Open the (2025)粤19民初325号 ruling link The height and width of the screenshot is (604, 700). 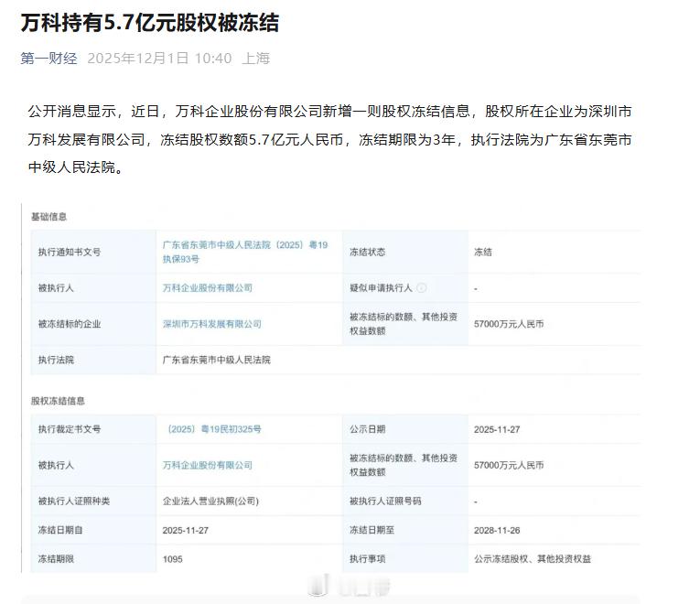click(x=212, y=429)
